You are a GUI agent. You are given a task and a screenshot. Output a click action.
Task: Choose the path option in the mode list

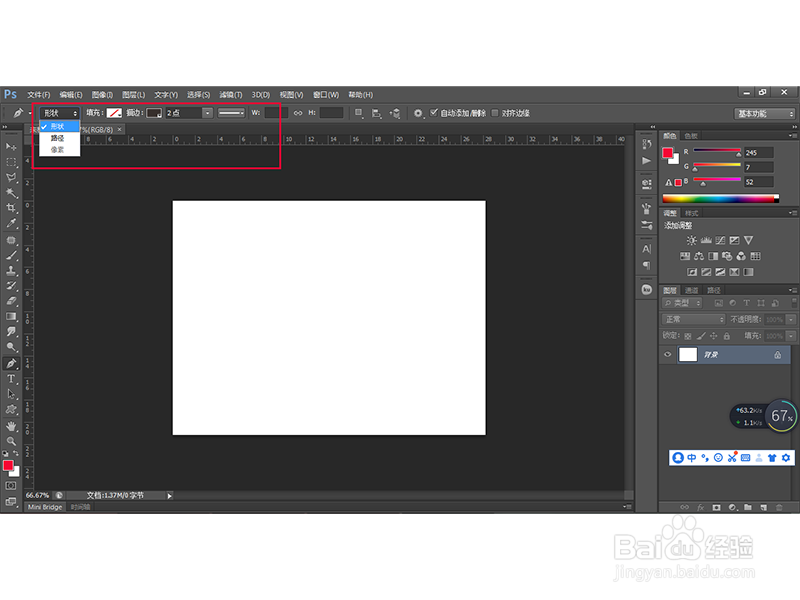tap(57, 138)
